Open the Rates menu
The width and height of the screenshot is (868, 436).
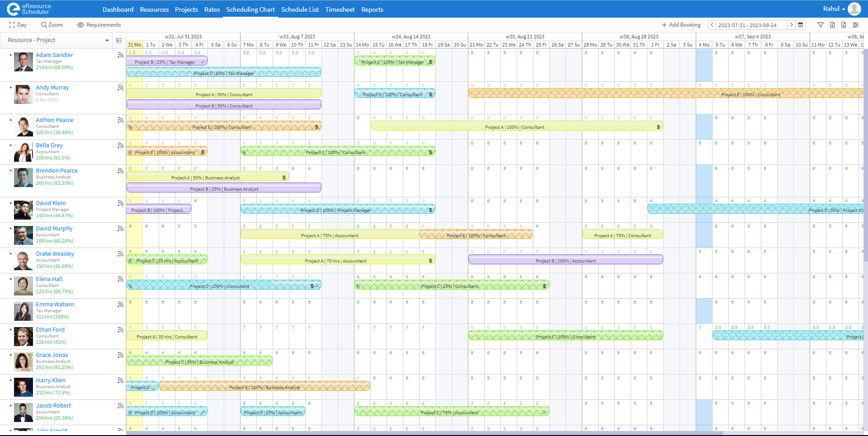click(212, 9)
